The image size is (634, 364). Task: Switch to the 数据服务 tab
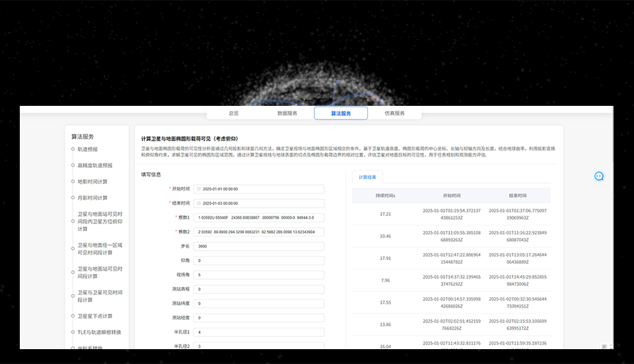[x=287, y=113]
